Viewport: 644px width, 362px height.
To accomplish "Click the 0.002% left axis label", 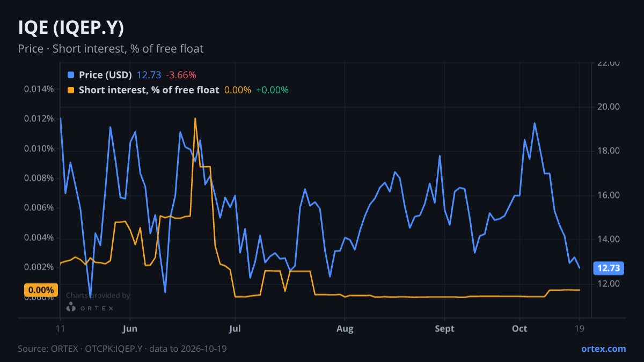I will (39, 267).
